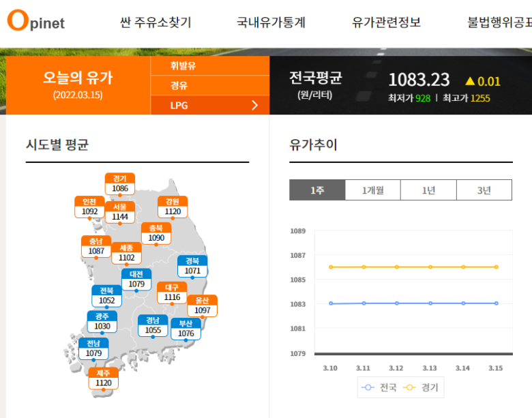This screenshot has width=532, height=418.
Task: Click the Opinet logo
Action: [x=35, y=21]
